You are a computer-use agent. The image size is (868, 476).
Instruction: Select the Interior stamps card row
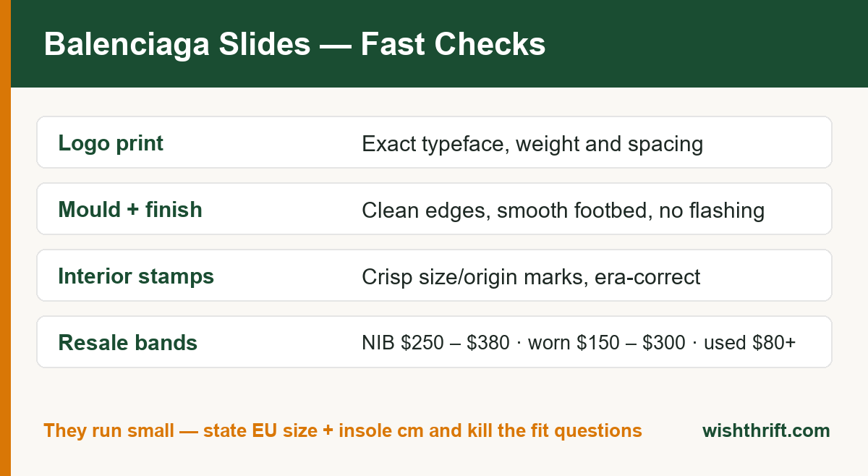434,276
